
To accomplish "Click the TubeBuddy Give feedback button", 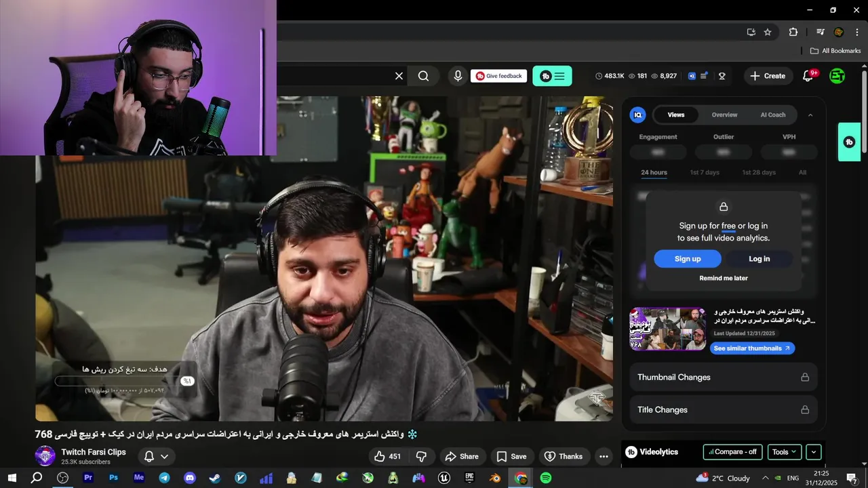I will click(499, 76).
